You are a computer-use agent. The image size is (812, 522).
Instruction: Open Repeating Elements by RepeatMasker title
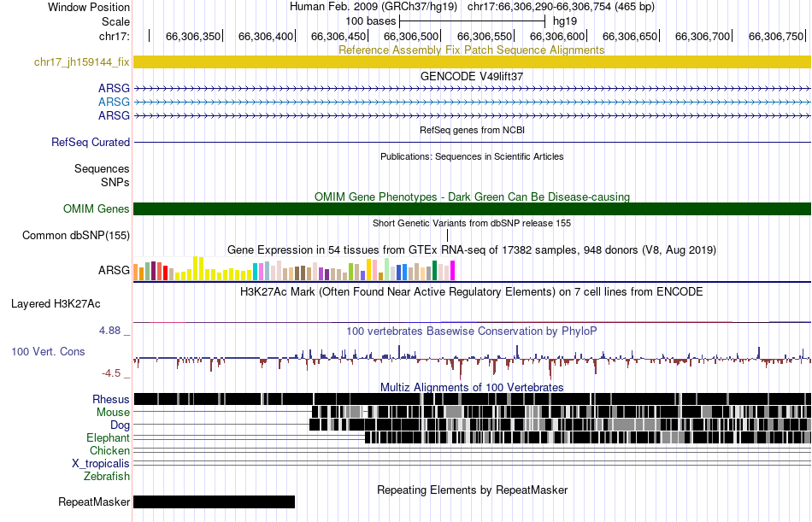[472, 490]
